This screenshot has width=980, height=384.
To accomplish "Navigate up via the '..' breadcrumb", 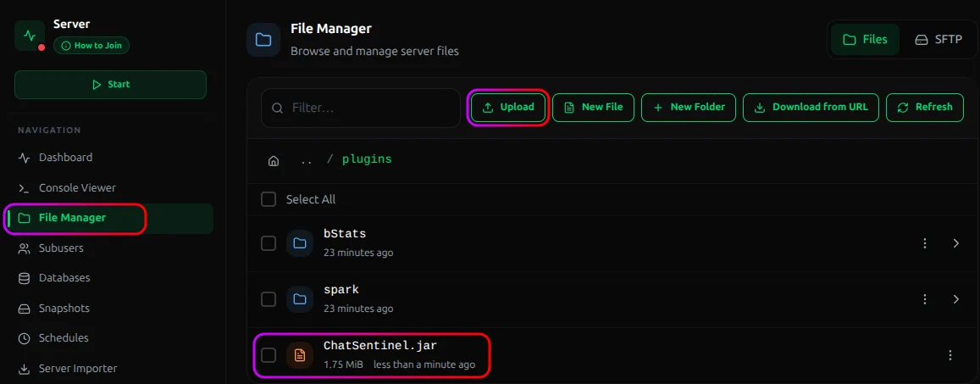I will (307, 161).
